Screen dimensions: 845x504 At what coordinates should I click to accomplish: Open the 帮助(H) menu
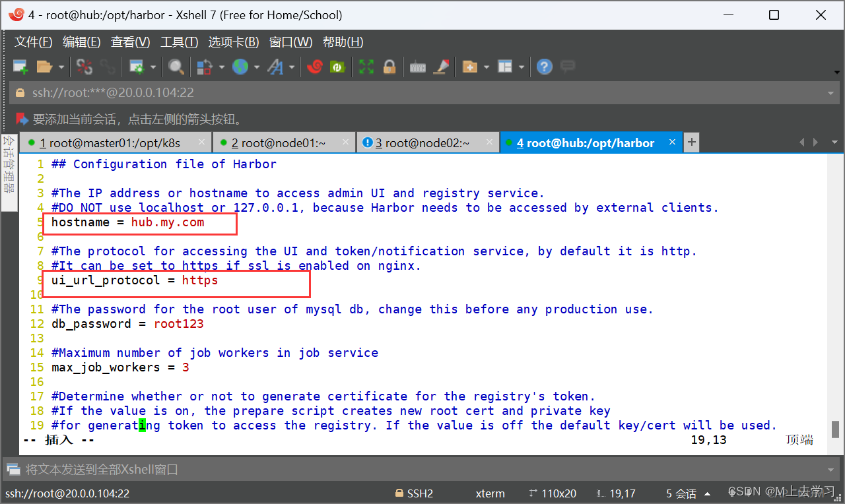coord(343,42)
